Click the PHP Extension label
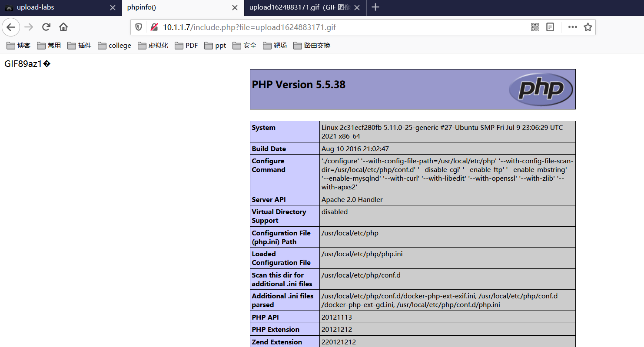 [x=276, y=329]
